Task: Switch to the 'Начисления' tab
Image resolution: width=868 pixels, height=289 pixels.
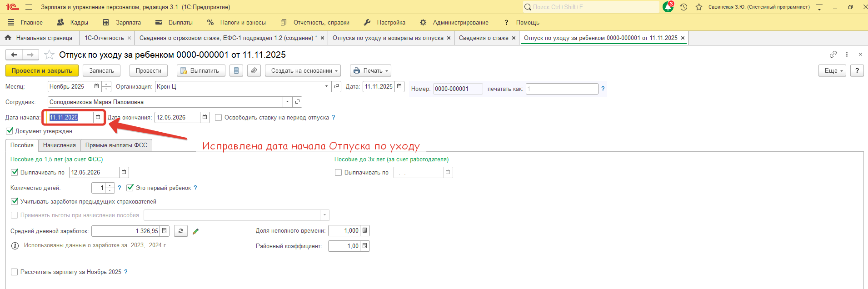Action: 60,145
